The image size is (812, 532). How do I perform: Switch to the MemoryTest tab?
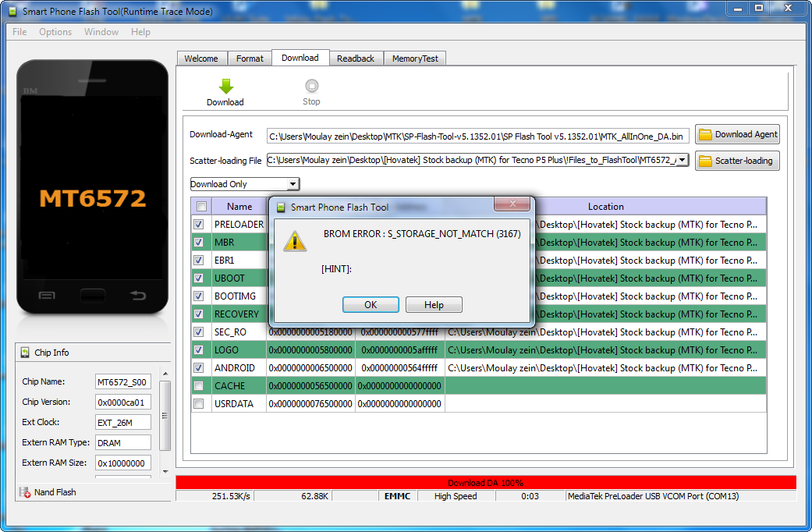pos(415,59)
